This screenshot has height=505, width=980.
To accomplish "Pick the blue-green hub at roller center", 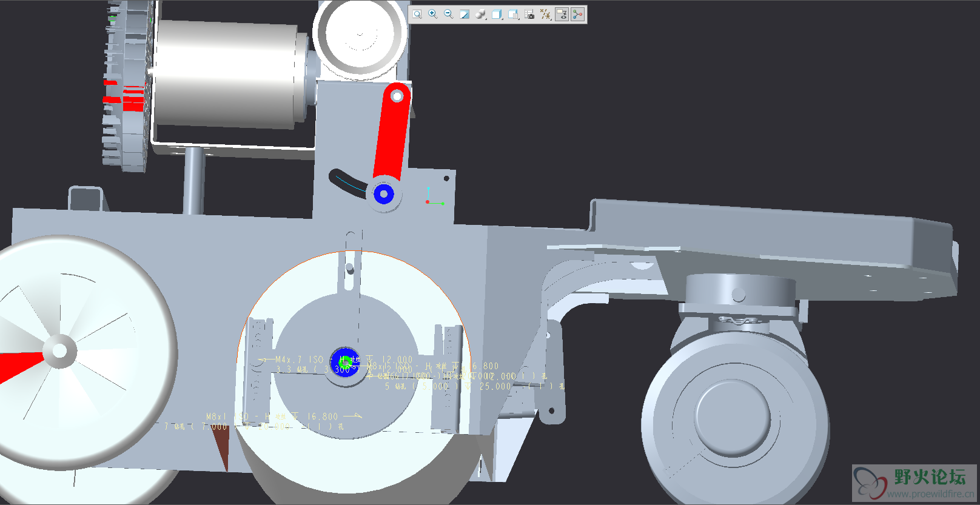I will [344, 363].
